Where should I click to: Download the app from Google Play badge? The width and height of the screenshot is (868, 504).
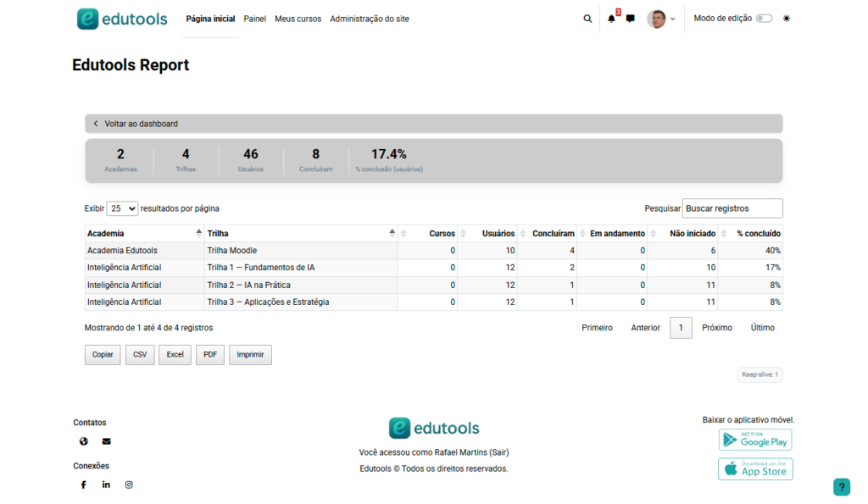pos(754,440)
